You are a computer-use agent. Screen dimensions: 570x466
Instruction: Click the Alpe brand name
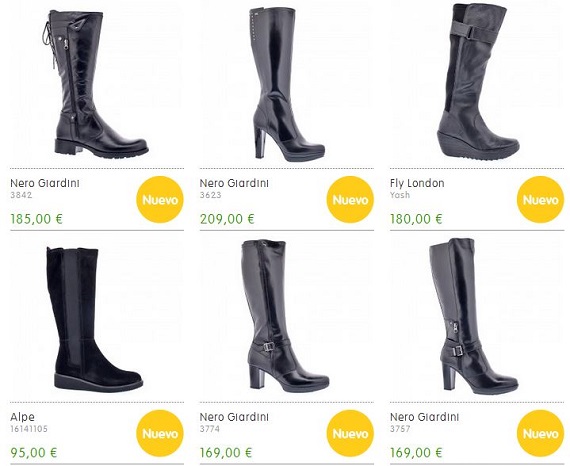click(23, 417)
